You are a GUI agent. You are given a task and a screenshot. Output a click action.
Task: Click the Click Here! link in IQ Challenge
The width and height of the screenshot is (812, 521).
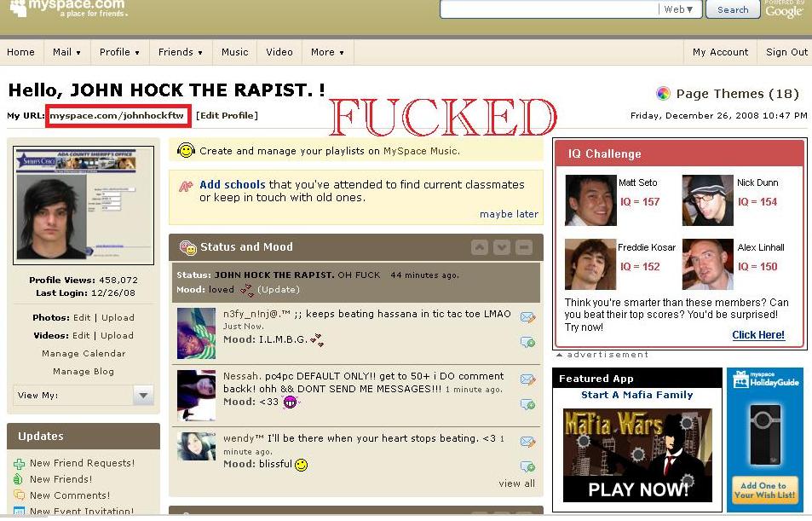tap(758, 335)
